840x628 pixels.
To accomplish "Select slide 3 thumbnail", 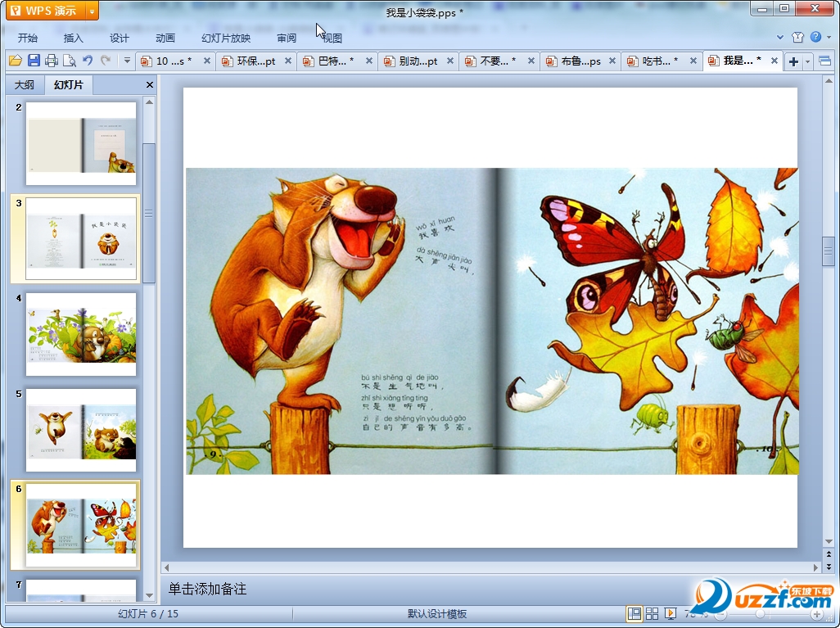I will 81,238.
